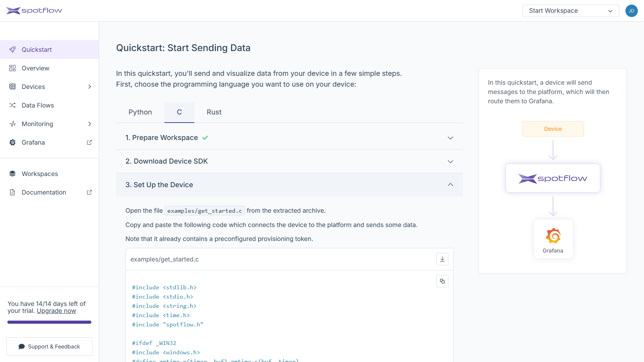Click the Spotflow card in diagram
The image size is (644, 362).
point(553,178)
